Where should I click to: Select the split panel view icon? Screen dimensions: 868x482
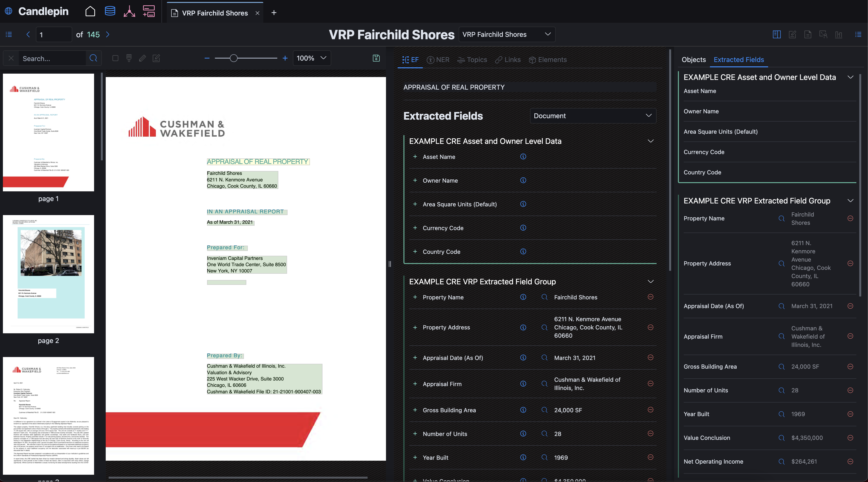pyautogui.click(x=777, y=34)
